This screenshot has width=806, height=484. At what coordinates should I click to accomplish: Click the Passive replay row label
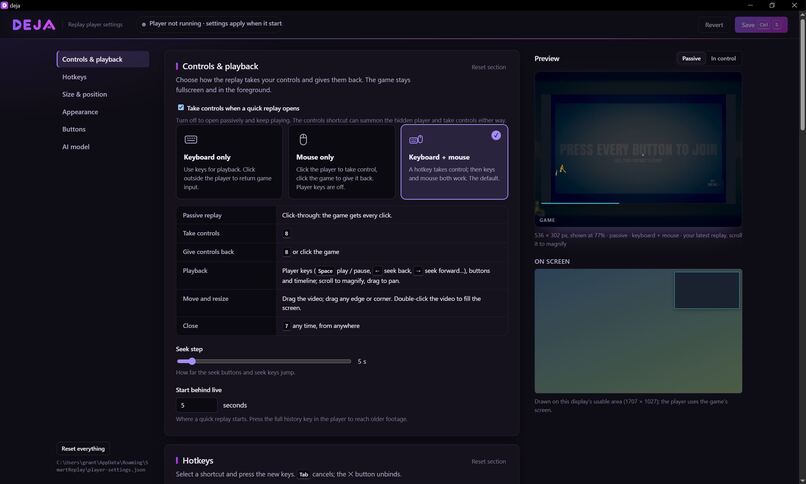(202, 215)
